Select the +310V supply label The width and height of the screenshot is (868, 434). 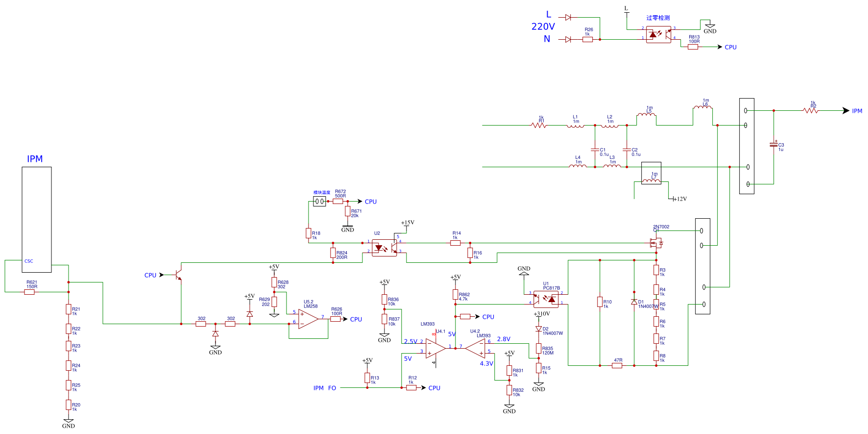click(x=542, y=314)
